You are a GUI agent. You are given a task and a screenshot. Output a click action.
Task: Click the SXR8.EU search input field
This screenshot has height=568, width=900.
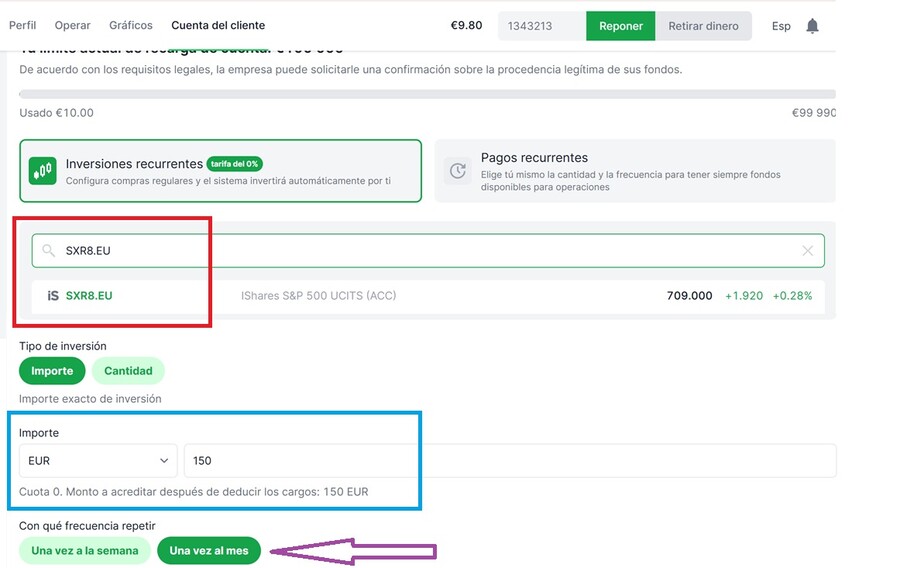tap(428, 251)
